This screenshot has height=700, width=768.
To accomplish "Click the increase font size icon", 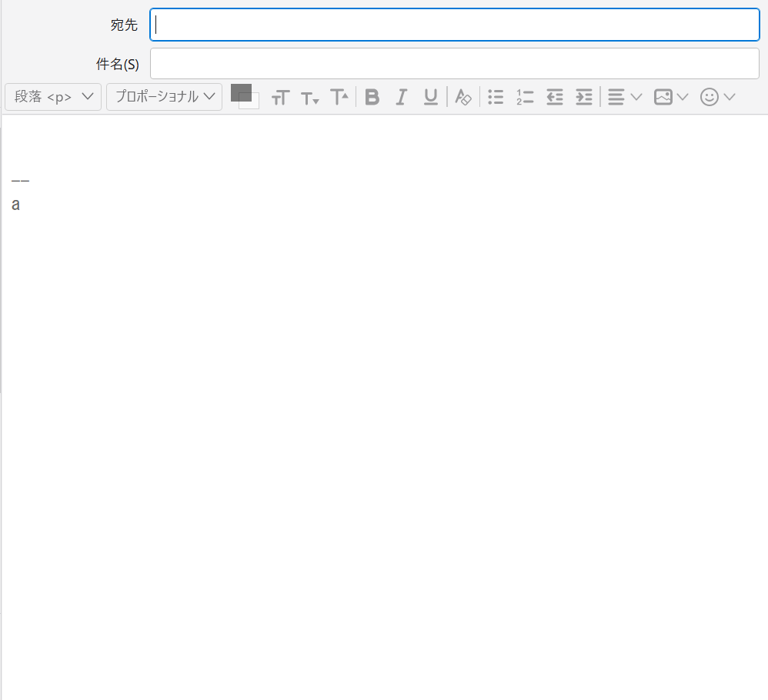I will point(339,97).
